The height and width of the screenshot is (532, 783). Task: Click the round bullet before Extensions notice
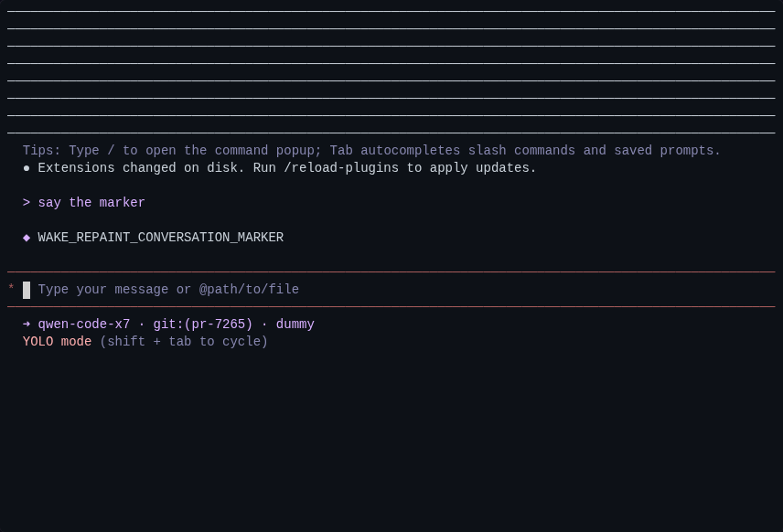pos(27,168)
